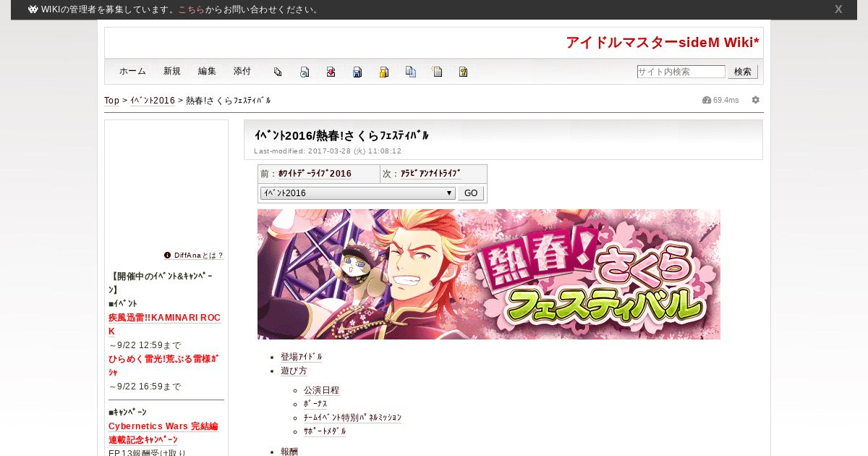Jump to ﾁｰﾑｲﾍﾞﾝﾄ特別ﾊﾟﾈﾙﾐｯｼｮﾝ subsection
The width and height of the screenshot is (868, 456).
352,418
